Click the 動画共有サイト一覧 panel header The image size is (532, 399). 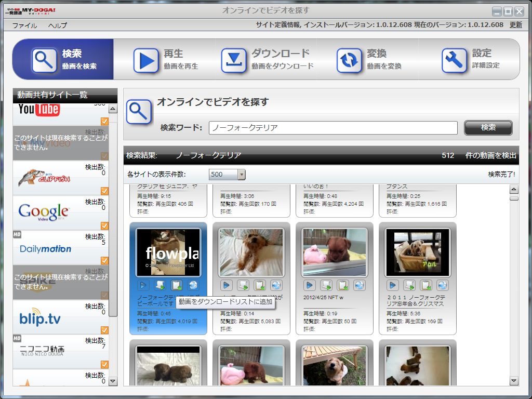coord(65,95)
